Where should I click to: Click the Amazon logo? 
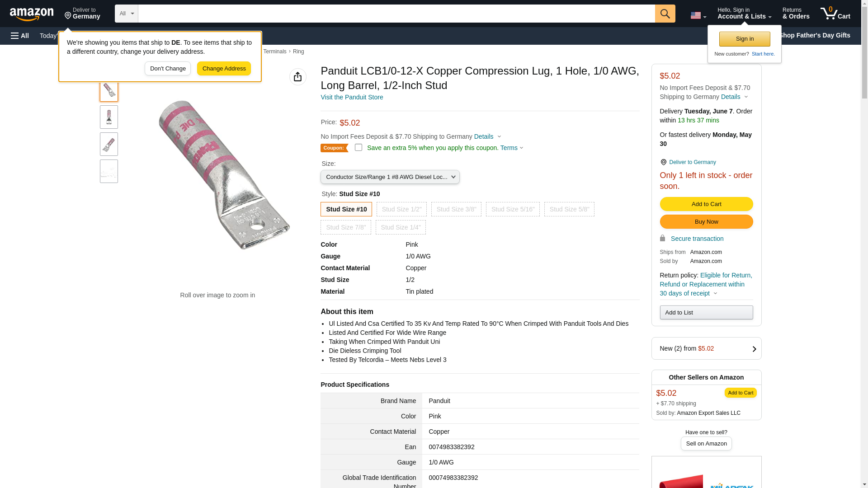[x=32, y=14]
